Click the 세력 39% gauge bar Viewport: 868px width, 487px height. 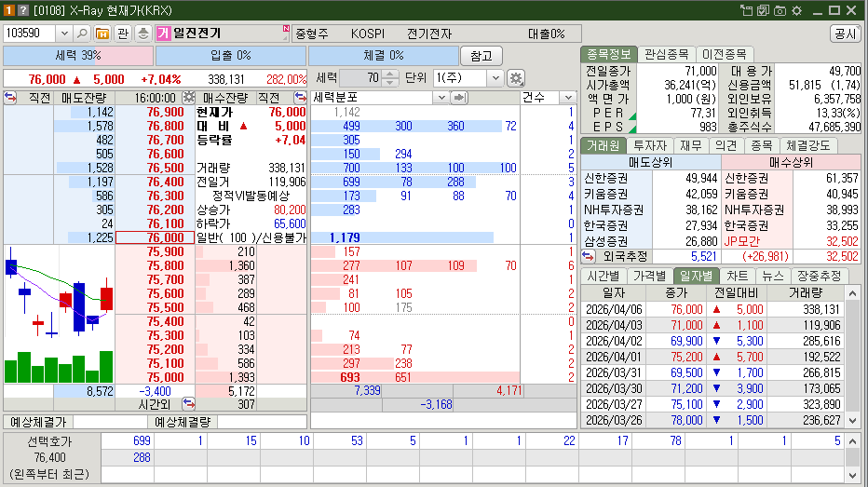point(78,55)
